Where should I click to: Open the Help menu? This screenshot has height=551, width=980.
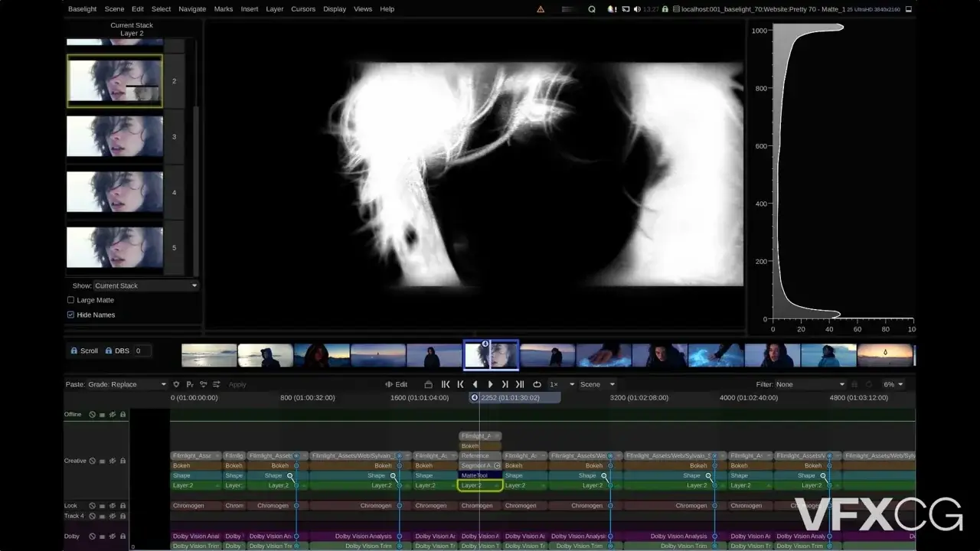[x=387, y=9]
